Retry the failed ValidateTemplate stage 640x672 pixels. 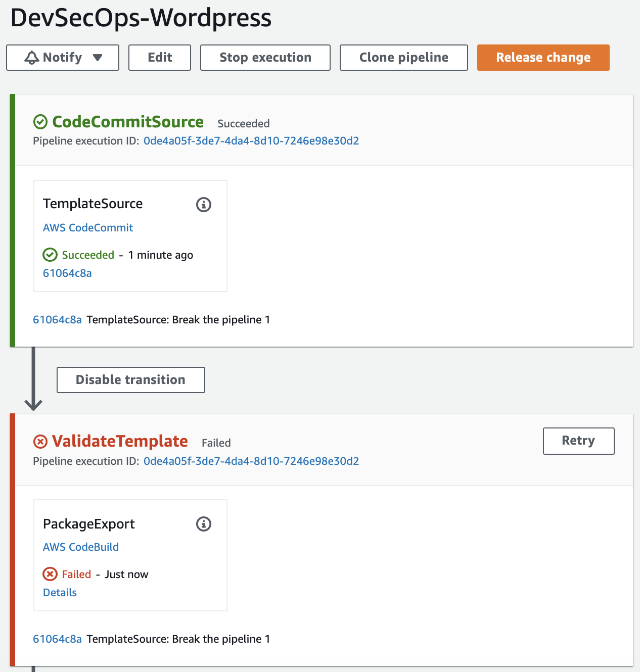pos(579,441)
